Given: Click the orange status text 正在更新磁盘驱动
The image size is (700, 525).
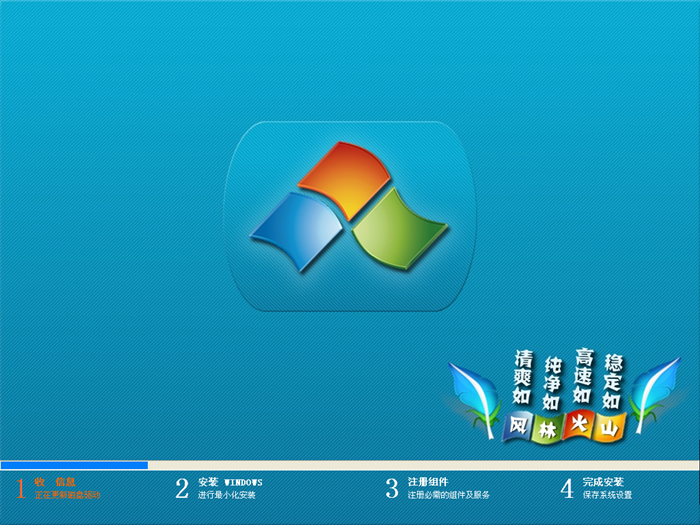Looking at the screenshot, I should (68, 495).
